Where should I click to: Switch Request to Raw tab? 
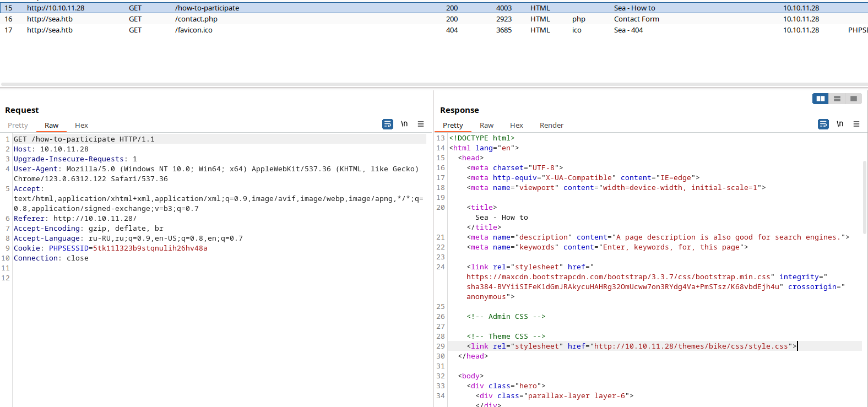point(52,126)
